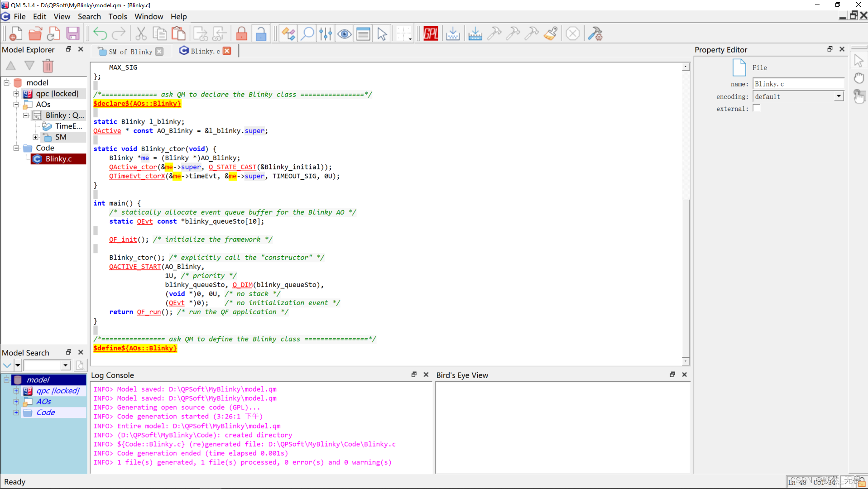
Task: Toggle Property Editor sliders icon
Action: 326,34
